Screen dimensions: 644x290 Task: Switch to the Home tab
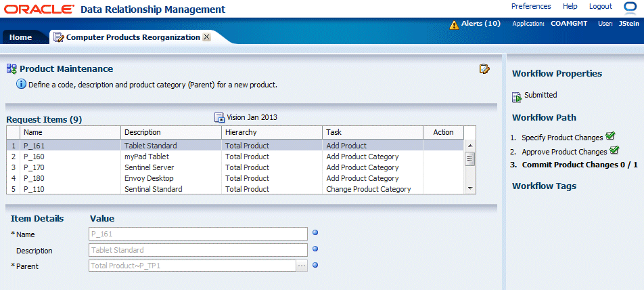(20, 37)
